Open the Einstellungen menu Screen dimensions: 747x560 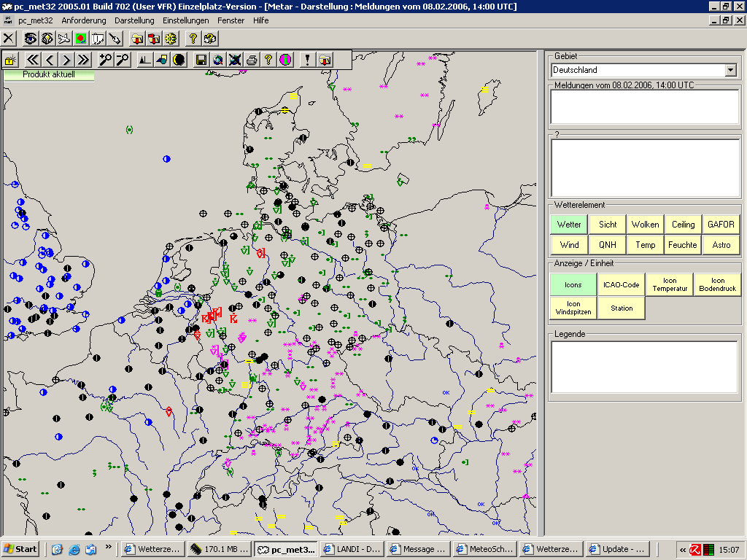[185, 20]
